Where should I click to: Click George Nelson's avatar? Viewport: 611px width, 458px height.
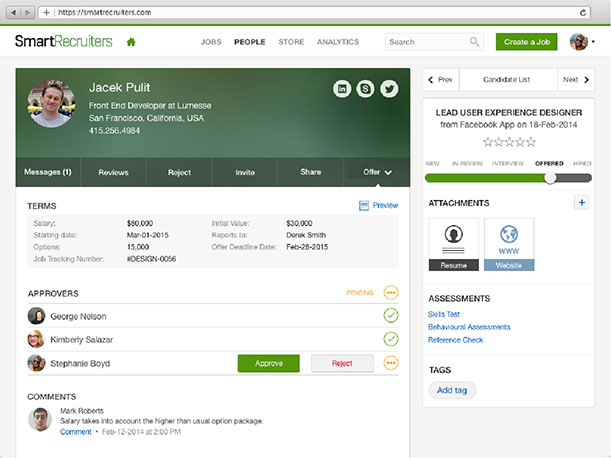tap(36, 316)
